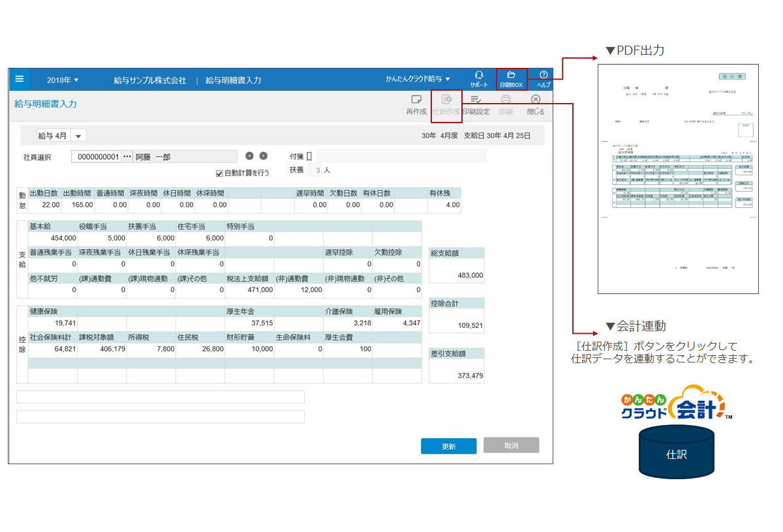
Task: Expand the 2018年 year dropdown
Action: (63, 80)
